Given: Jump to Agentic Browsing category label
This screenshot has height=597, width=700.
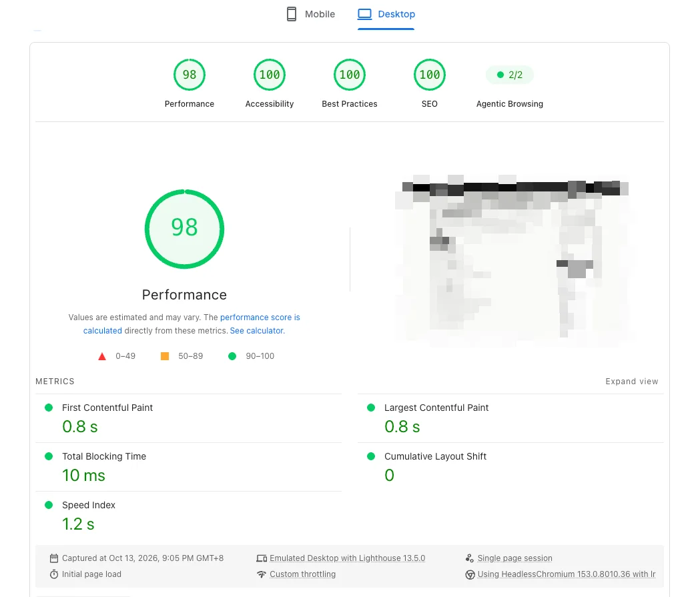Looking at the screenshot, I should coord(509,104).
